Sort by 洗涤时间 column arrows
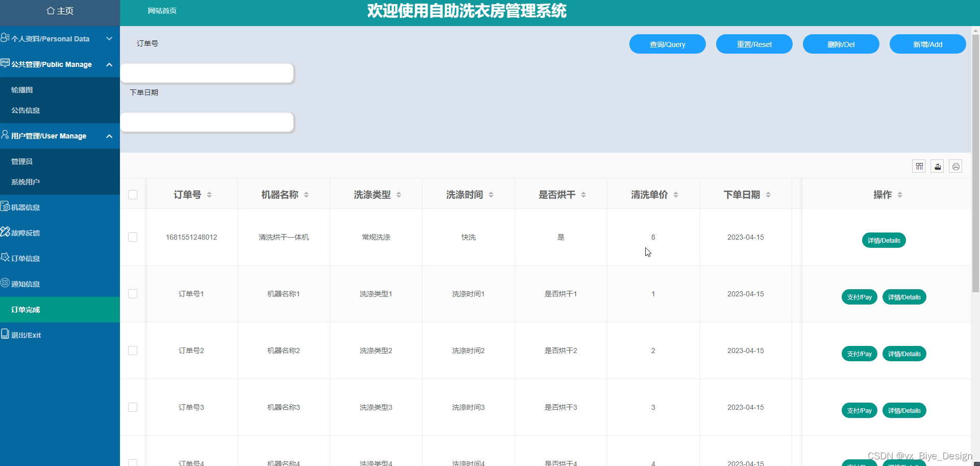 pyautogui.click(x=491, y=195)
